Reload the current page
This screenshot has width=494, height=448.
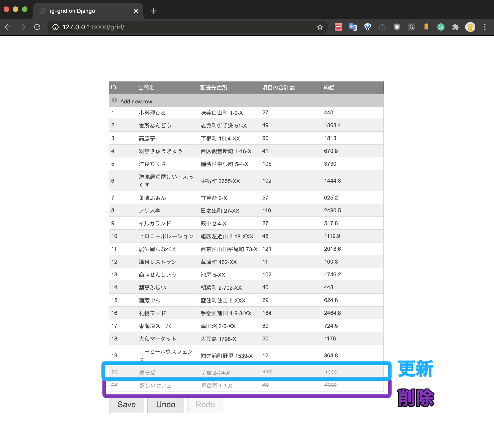coord(37,27)
